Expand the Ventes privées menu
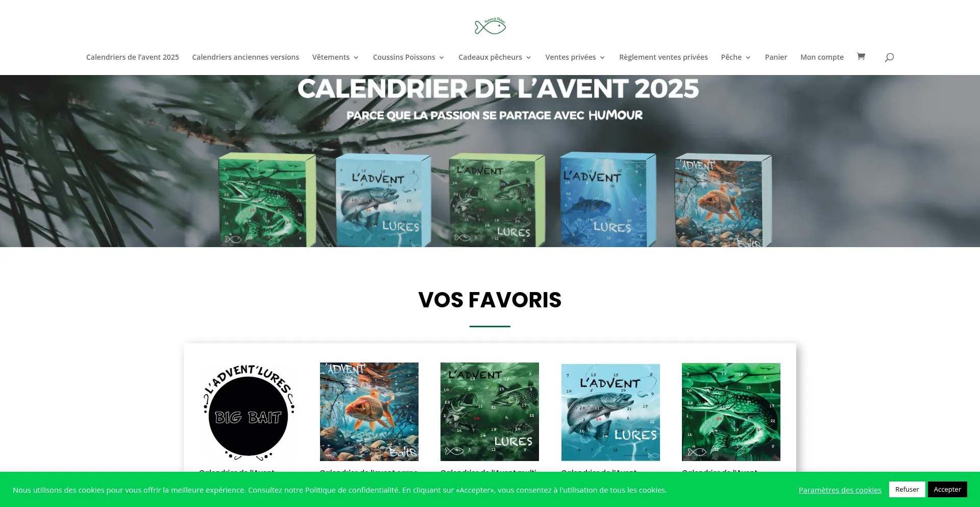This screenshot has width=980, height=507. 575,57
